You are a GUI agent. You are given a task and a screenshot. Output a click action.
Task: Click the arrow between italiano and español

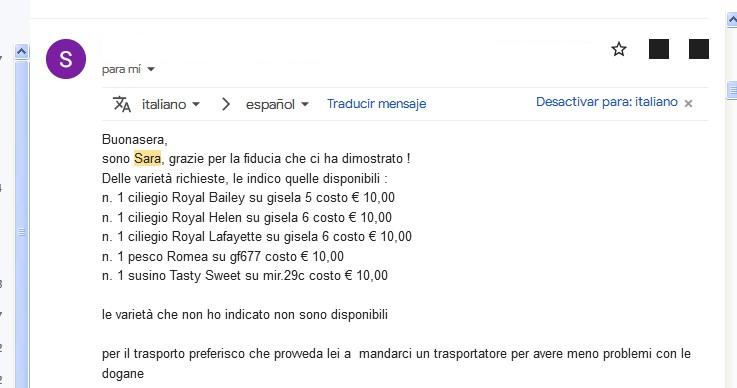pyautogui.click(x=226, y=104)
